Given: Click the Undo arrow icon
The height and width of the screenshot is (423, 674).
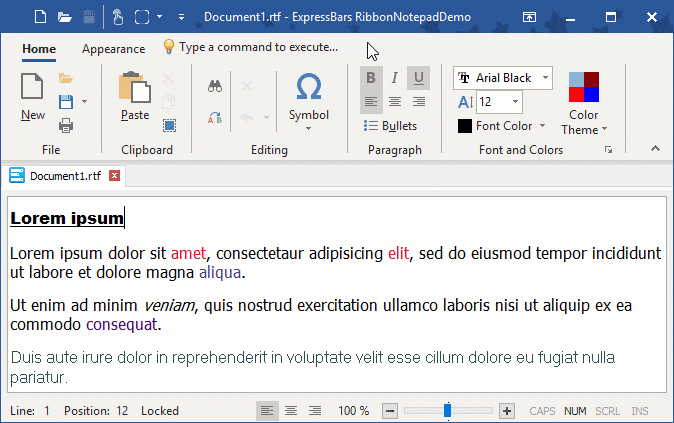Looking at the screenshot, I should point(247,117).
